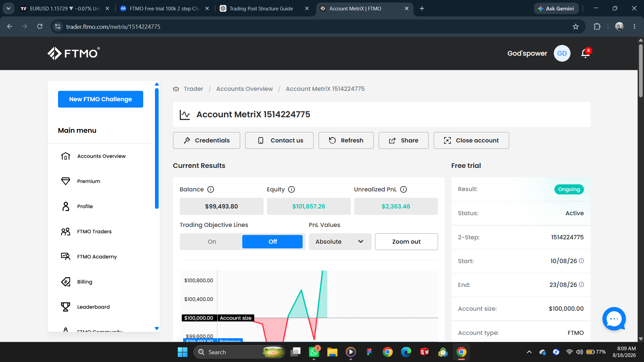644x362 pixels.
Task: Click the Close account button
Action: [x=471, y=140]
